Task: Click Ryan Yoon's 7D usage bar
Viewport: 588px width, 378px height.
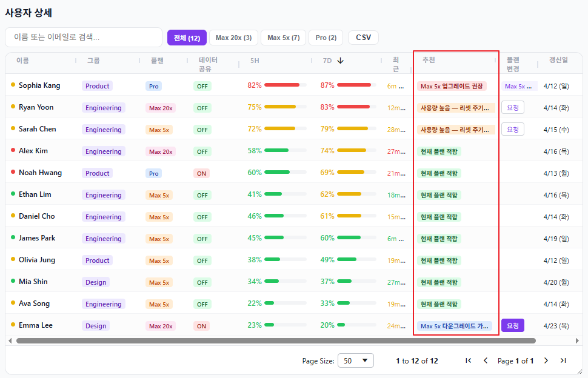Action: coord(353,107)
